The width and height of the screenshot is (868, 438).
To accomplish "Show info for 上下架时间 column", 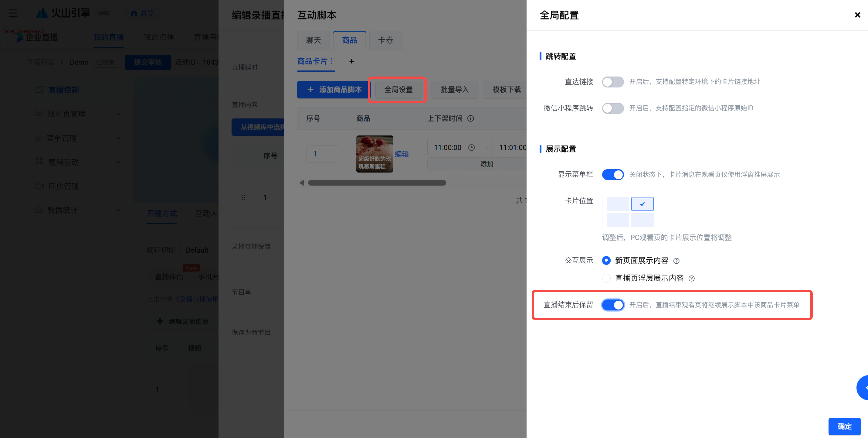I will point(470,118).
